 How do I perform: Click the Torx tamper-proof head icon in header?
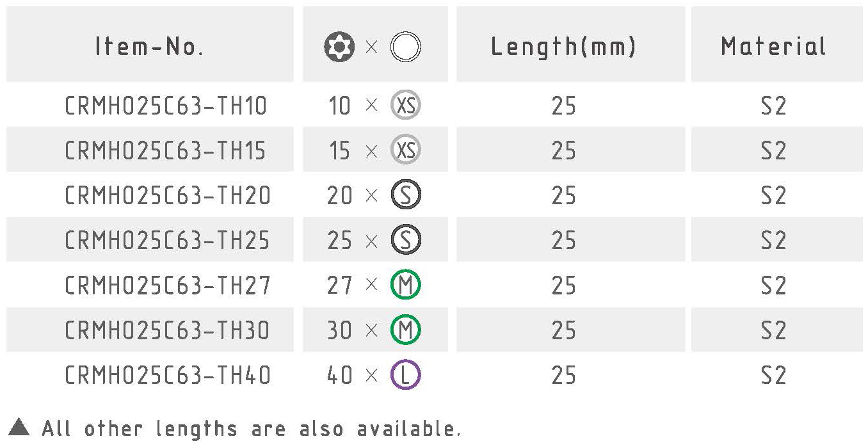click(x=339, y=47)
